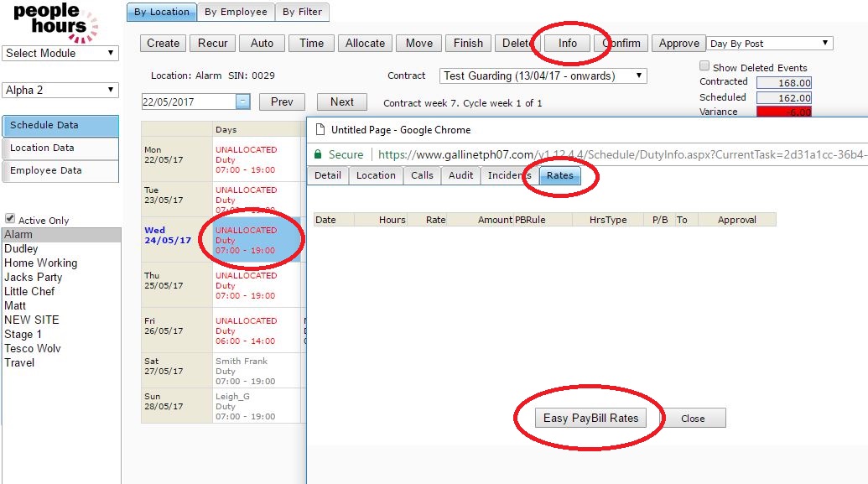Screen dimensions: 868x484
Task: Click the page icon in popup title
Action: (319, 130)
